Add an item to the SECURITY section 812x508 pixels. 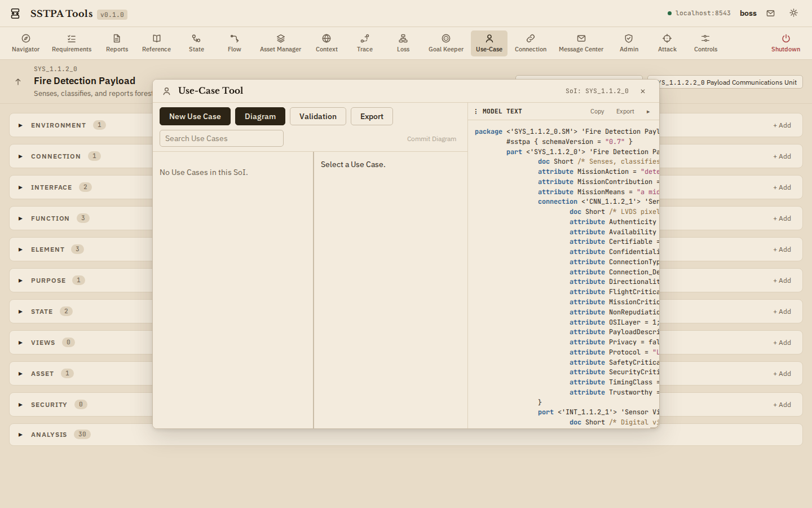click(782, 405)
